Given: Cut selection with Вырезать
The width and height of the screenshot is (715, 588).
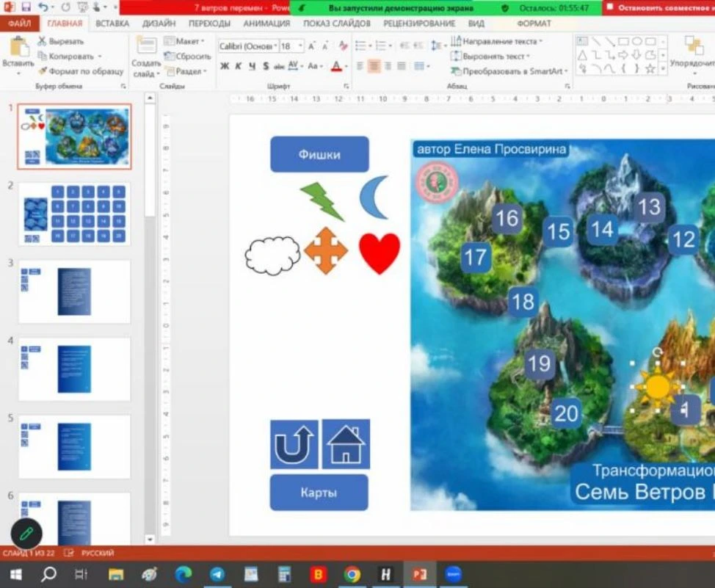Looking at the screenshot, I should click(x=61, y=42).
